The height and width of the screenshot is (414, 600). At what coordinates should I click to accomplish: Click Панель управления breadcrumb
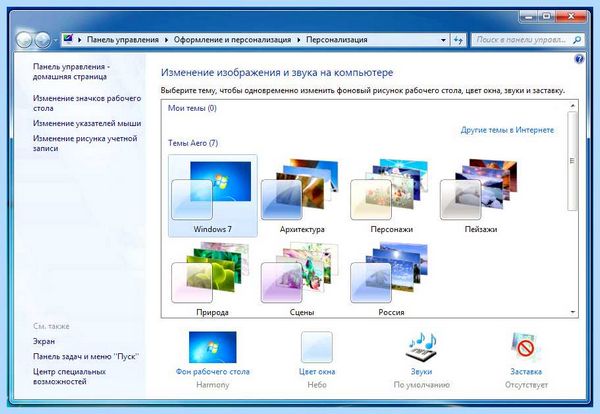(x=123, y=39)
